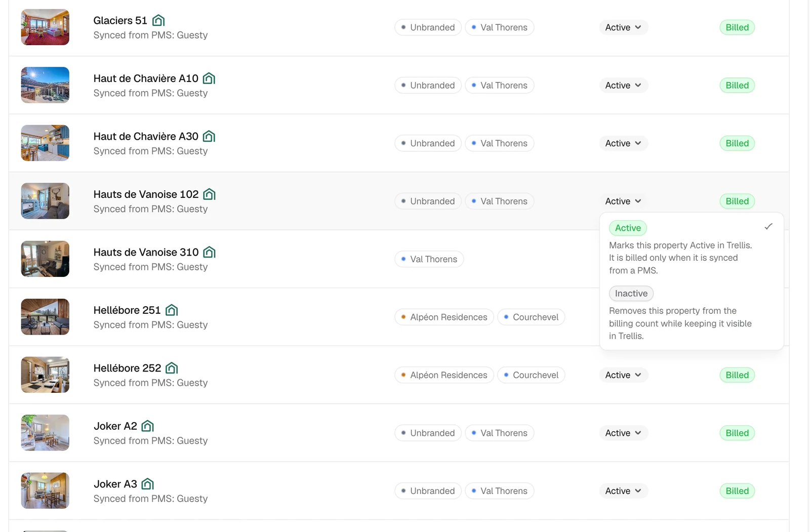
Task: Click the Billed badge for Hellébore 252
Action: tap(737, 375)
